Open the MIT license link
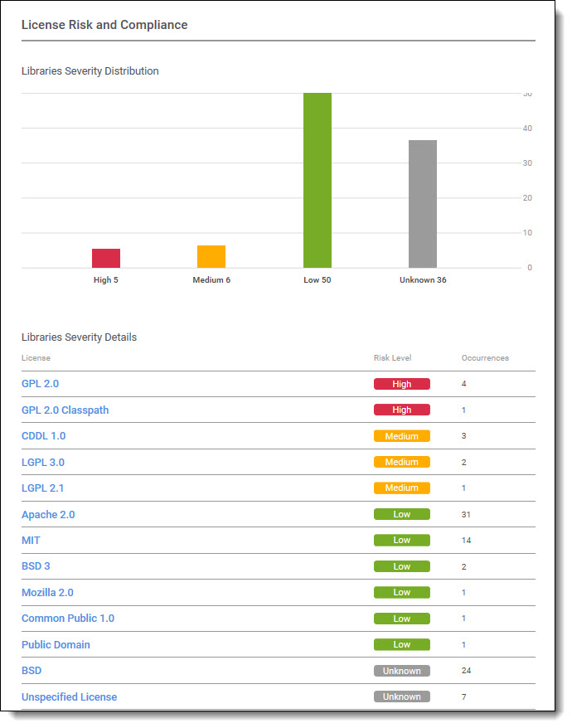 tap(31, 541)
